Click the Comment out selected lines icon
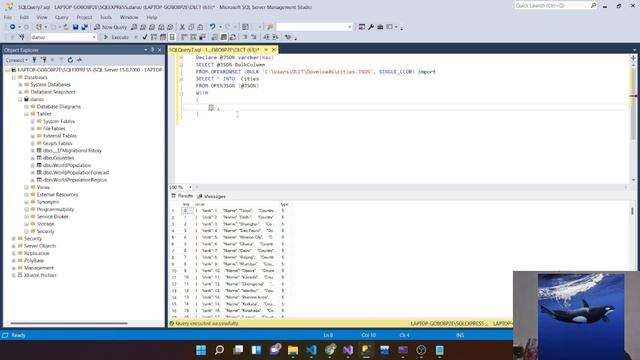 (x=245, y=37)
